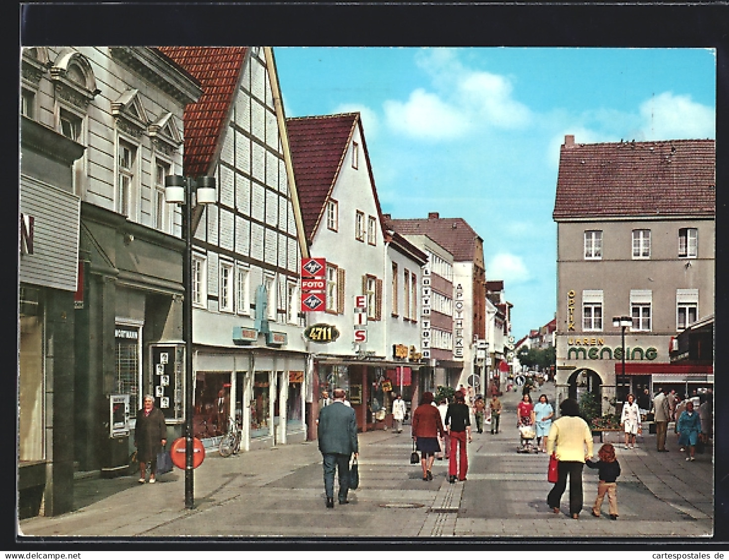Click the parked bicycle by shop window

tap(230, 437)
